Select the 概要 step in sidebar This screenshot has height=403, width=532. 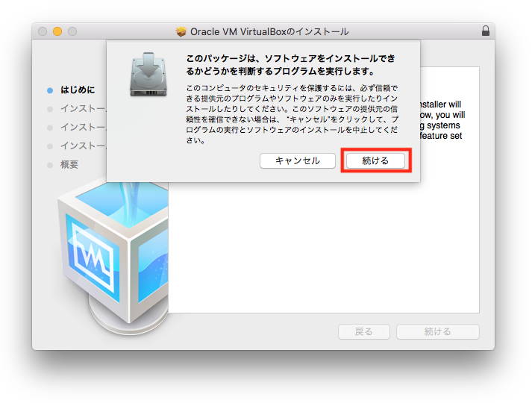[69, 164]
